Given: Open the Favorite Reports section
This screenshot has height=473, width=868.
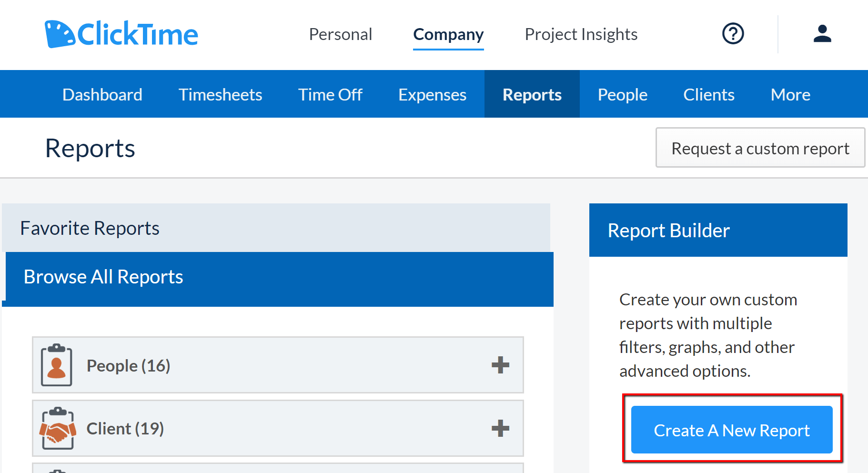Looking at the screenshot, I should click(90, 228).
